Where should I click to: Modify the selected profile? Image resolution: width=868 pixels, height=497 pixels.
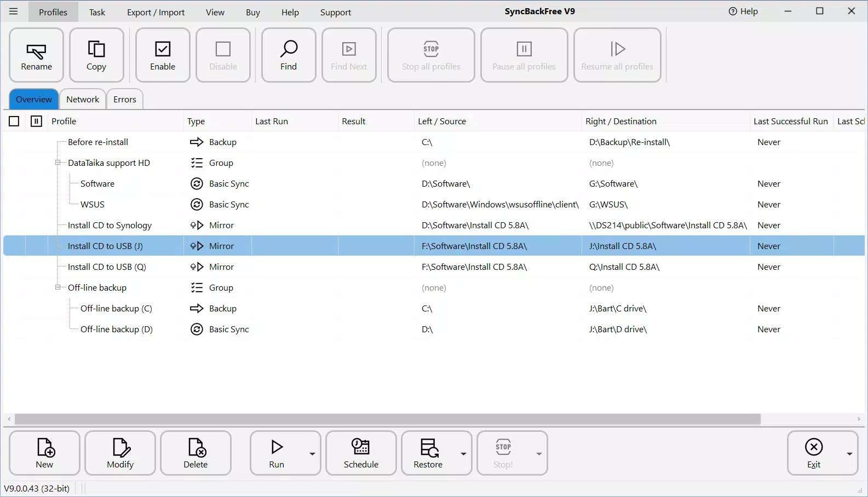120,453
